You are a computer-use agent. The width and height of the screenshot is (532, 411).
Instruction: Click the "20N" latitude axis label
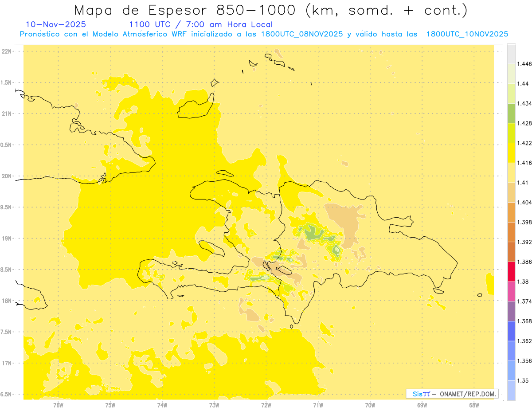coord(7,176)
